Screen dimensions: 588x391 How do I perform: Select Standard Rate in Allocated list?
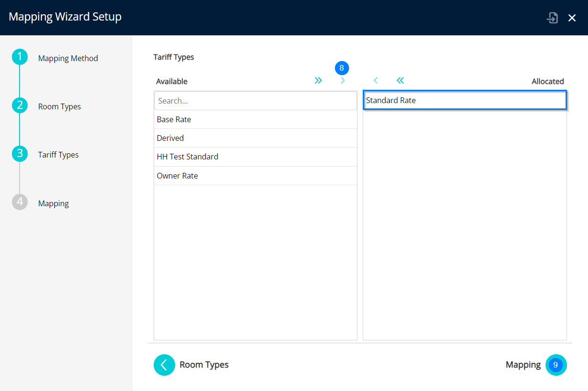(464, 100)
